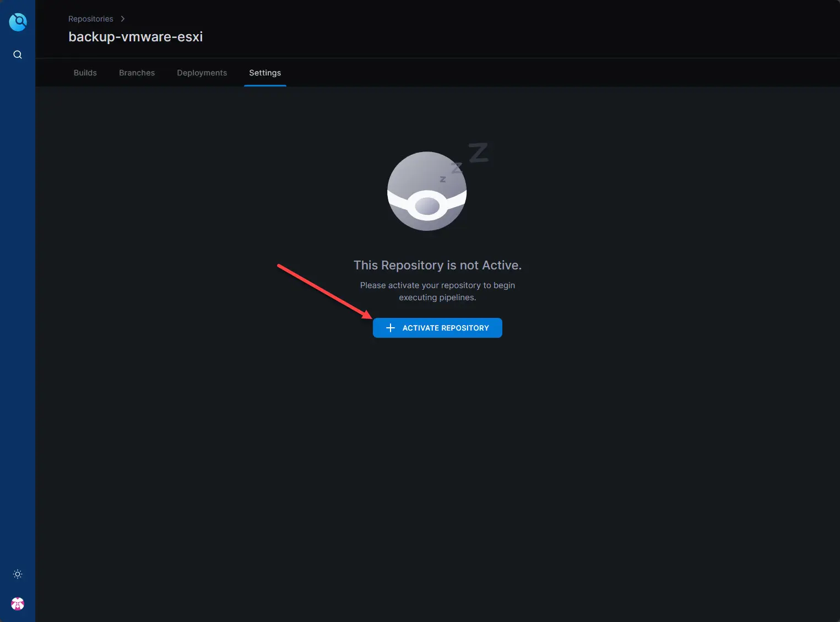Click the "This Repository is not Active." heading
The height and width of the screenshot is (622, 840).
(437, 266)
